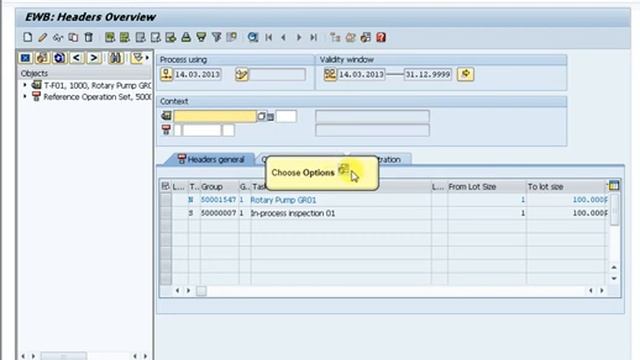Click group number 50001547
640x360 pixels.
coord(218,200)
